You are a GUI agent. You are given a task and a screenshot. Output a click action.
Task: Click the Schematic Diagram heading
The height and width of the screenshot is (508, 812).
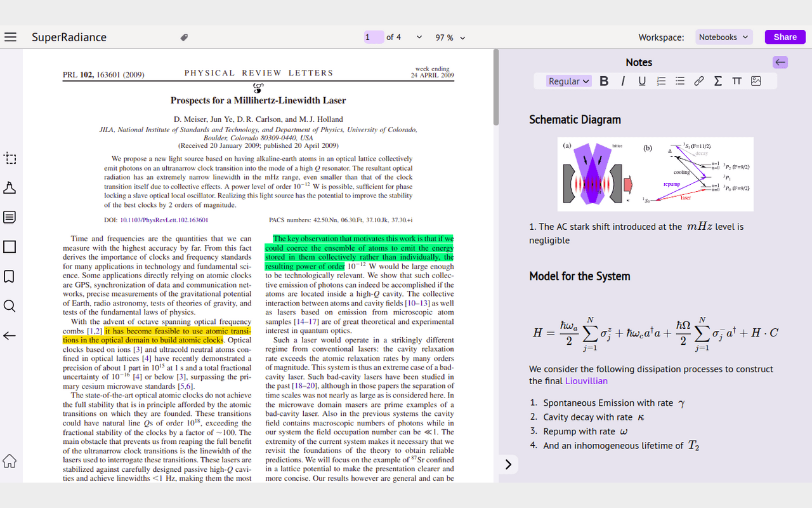[575, 119]
